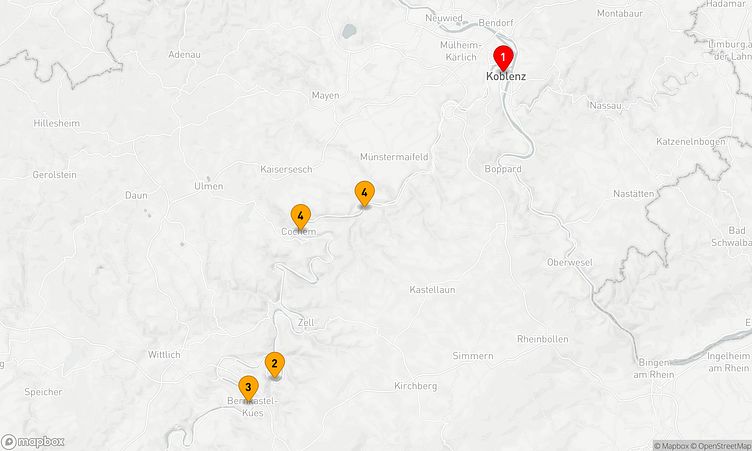Select the Mayen label on map
The width and height of the screenshot is (752, 451).
tap(325, 95)
